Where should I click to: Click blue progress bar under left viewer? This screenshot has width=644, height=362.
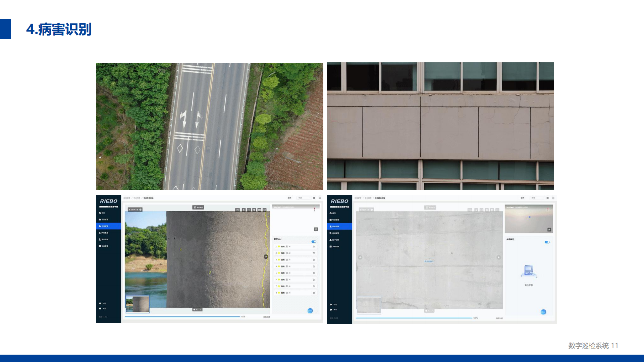click(x=182, y=317)
